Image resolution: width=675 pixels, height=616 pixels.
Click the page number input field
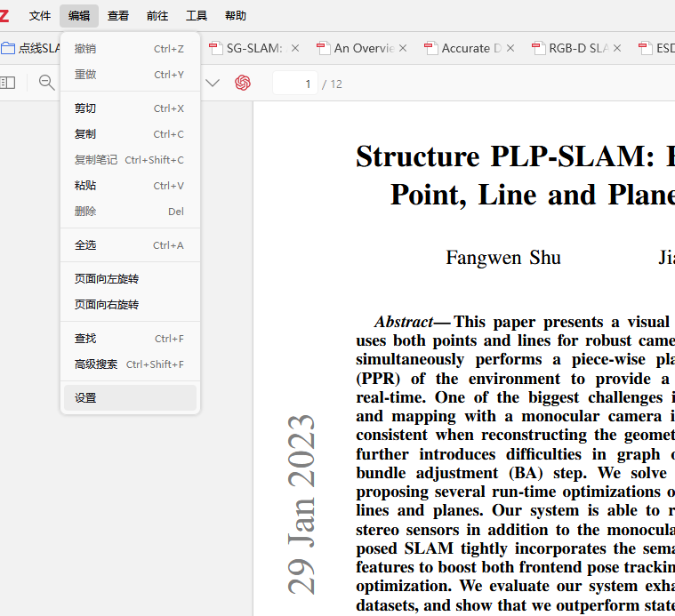tap(295, 84)
